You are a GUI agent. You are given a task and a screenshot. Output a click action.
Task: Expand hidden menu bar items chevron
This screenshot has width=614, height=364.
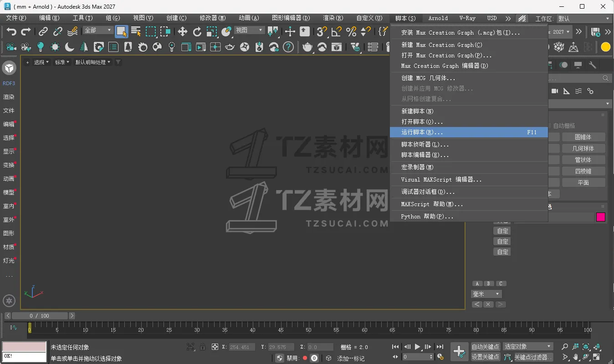tap(508, 19)
